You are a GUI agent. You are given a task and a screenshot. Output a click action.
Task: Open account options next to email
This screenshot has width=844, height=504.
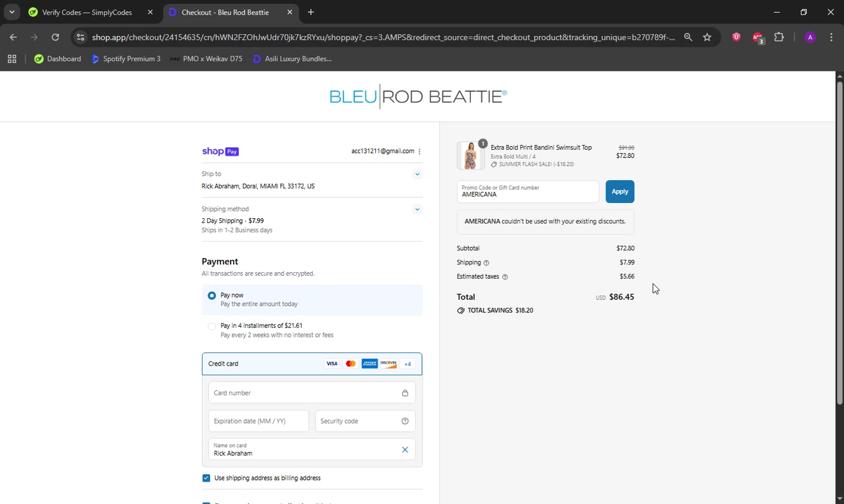coord(420,151)
